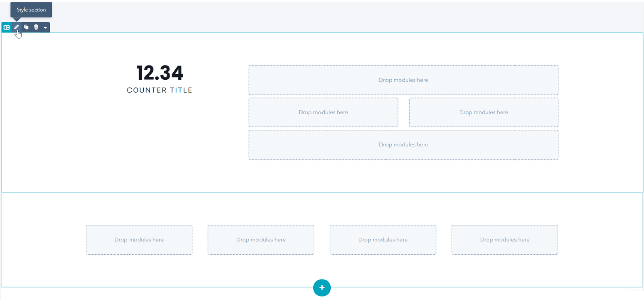Select the fourth drop zone in the four-column row

[505, 240]
